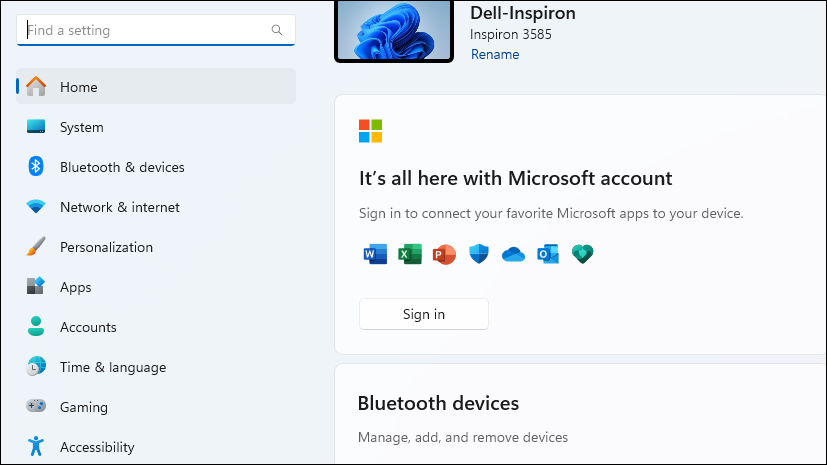Click the device wallpaper thumbnail
Viewport: 827px width, 465px height.
[x=394, y=29]
